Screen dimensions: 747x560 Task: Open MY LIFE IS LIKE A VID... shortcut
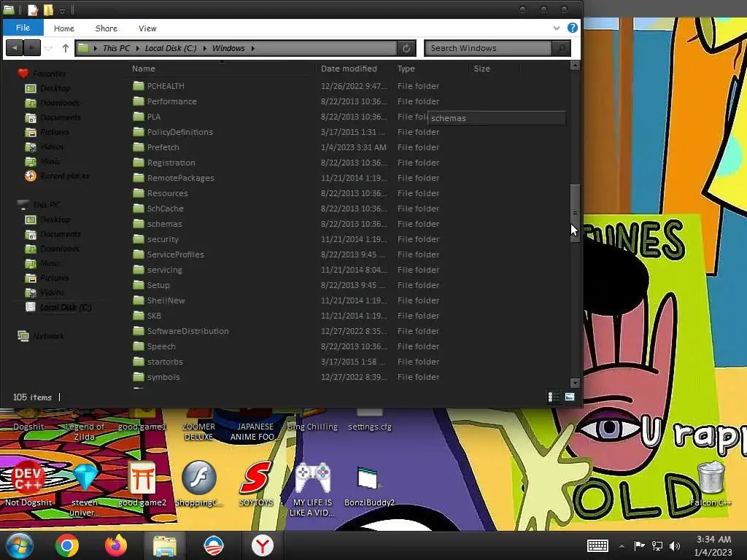tap(312, 489)
